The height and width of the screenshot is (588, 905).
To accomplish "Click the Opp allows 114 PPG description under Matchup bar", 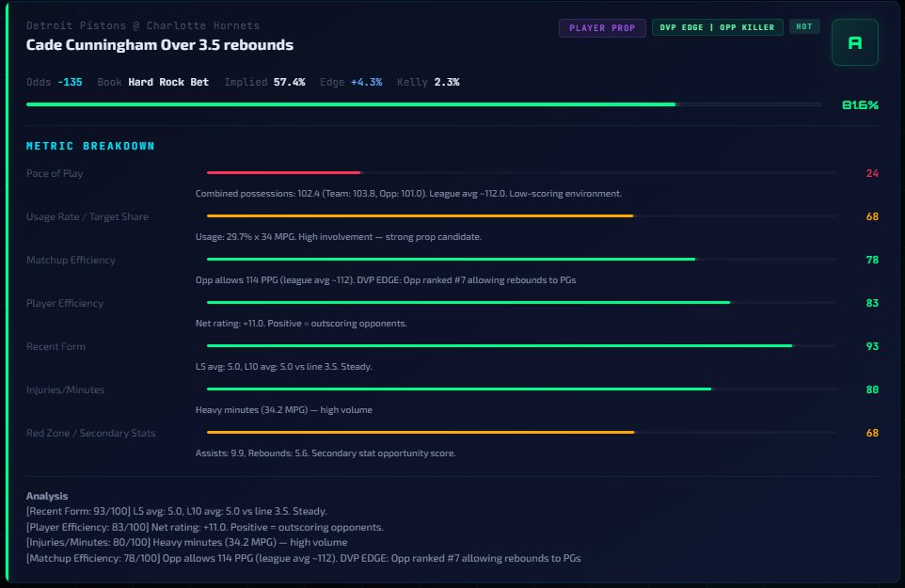I will 386,279.
